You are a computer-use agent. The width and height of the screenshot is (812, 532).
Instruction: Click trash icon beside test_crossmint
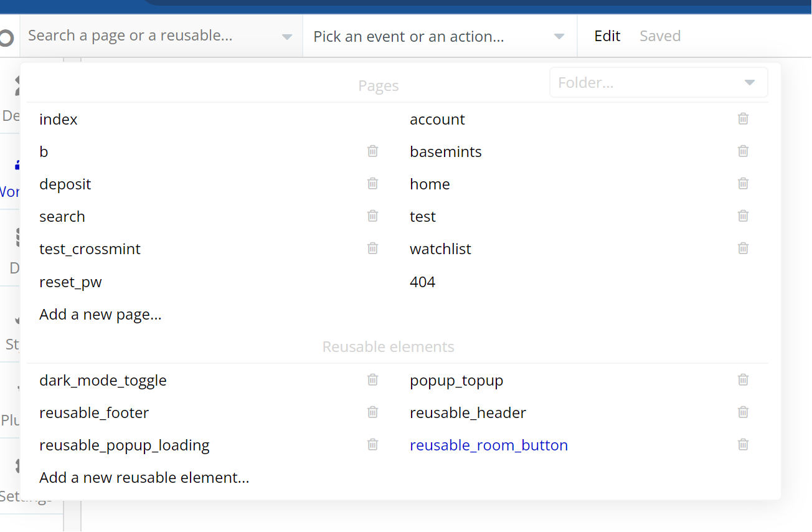click(x=372, y=249)
